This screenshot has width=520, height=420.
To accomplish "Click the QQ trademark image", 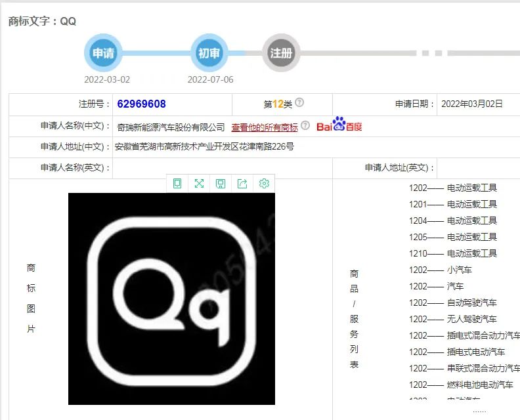I will point(171,299).
